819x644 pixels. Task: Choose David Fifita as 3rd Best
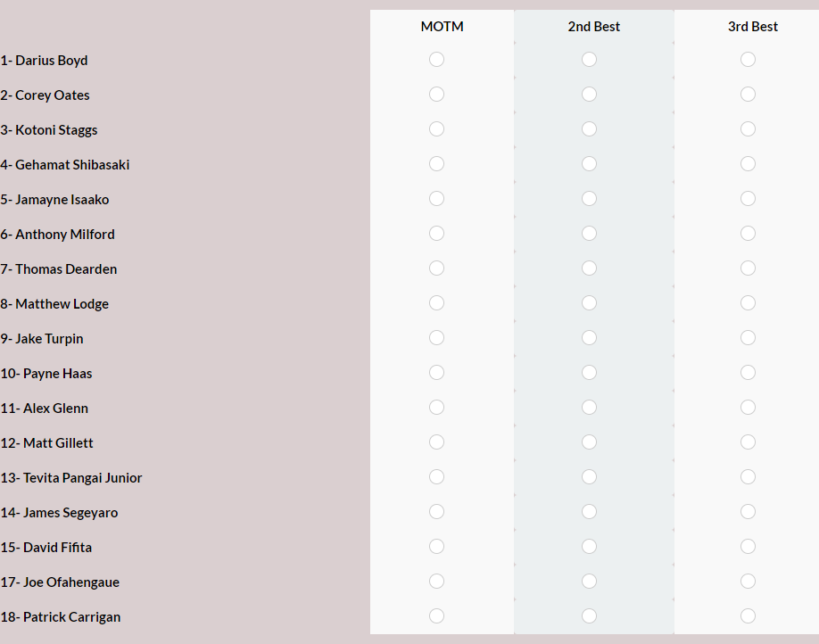pyautogui.click(x=748, y=546)
